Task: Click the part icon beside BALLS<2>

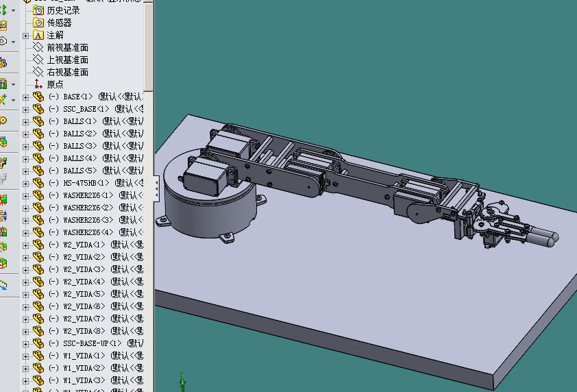Action: tap(38, 134)
